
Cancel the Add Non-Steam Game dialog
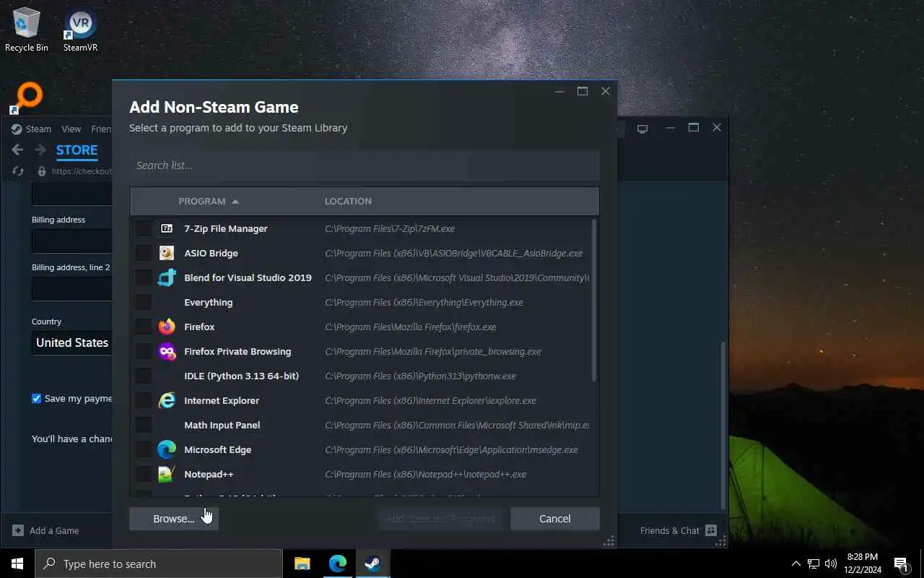555,519
